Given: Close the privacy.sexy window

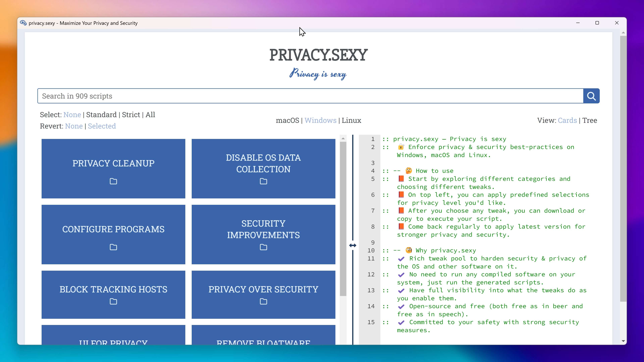Looking at the screenshot, I should (x=617, y=23).
